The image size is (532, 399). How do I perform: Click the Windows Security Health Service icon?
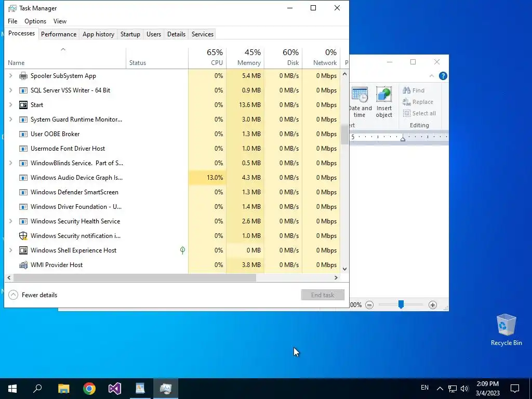(x=23, y=221)
